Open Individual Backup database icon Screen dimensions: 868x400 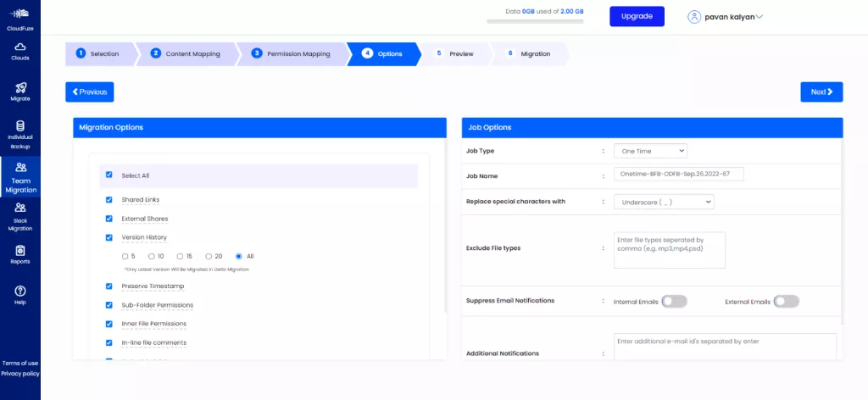tap(20, 125)
